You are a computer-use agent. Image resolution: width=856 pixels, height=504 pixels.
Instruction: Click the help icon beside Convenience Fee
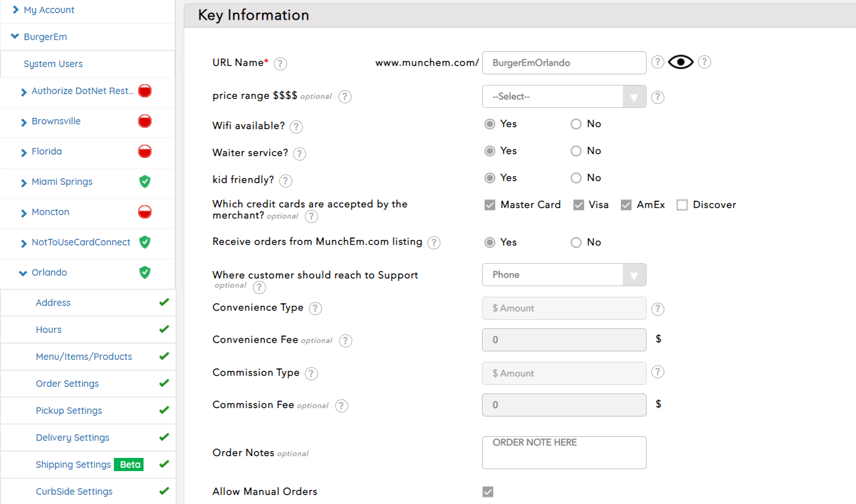click(346, 341)
